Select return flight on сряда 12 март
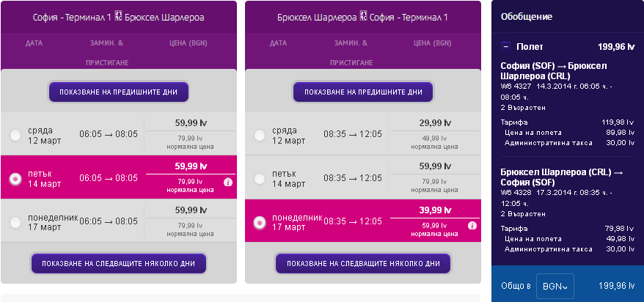 click(260, 136)
